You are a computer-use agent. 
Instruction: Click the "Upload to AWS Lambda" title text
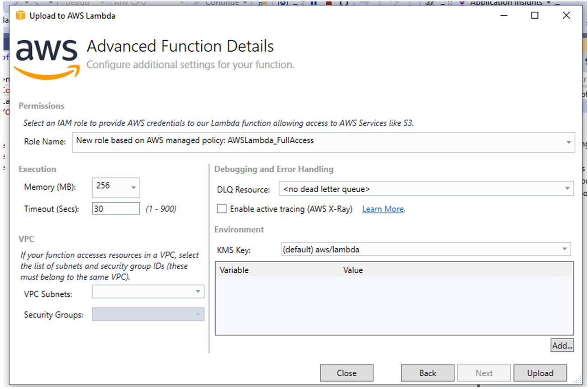pos(72,16)
